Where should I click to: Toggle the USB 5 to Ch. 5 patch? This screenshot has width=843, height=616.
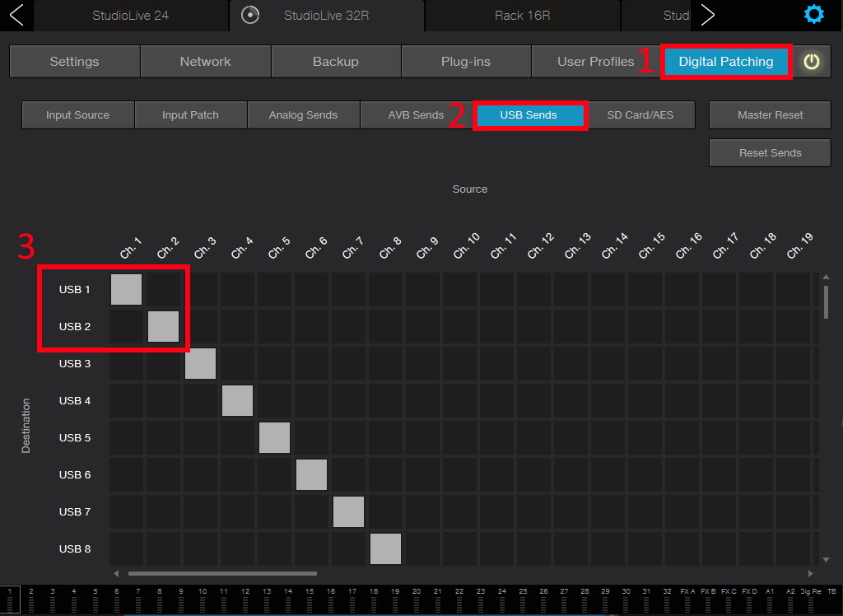click(x=274, y=437)
